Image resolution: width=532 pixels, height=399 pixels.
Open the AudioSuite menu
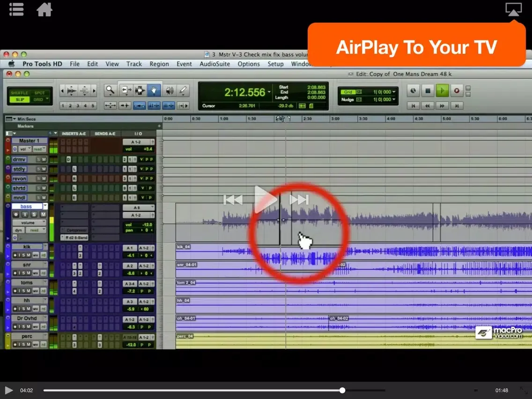215,64
